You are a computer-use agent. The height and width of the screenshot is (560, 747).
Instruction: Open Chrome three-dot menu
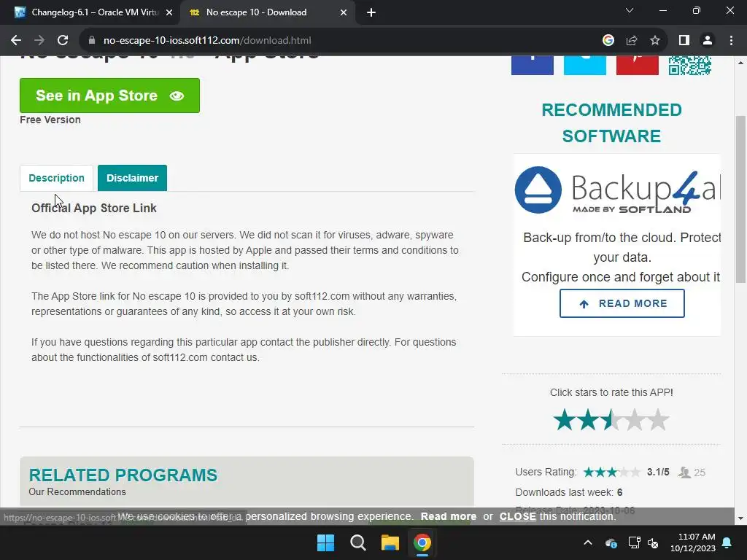(731, 41)
